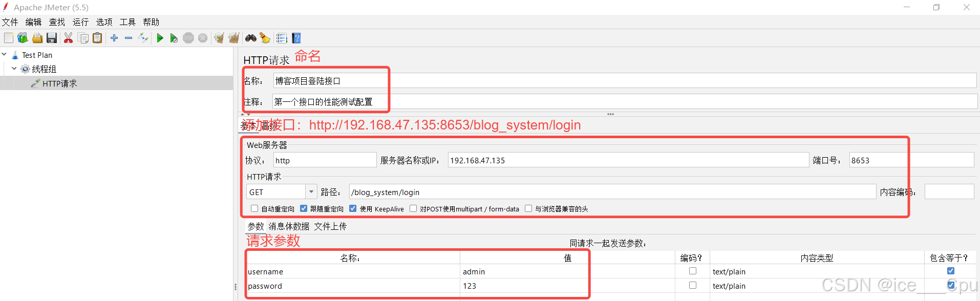Viewport: 980px width, 301px height.
Task: Click the blue plus Expand All icon
Action: click(x=114, y=38)
